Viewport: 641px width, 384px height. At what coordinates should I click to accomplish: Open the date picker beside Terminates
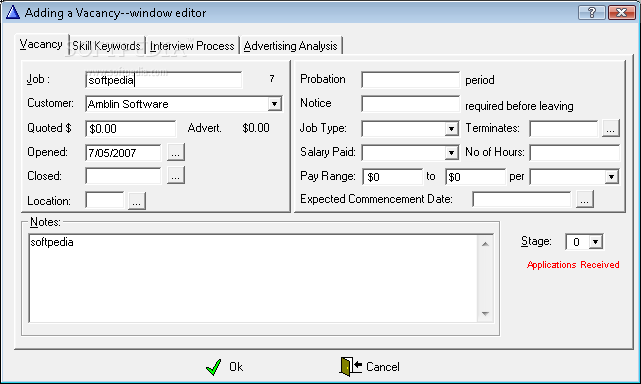(x=610, y=128)
